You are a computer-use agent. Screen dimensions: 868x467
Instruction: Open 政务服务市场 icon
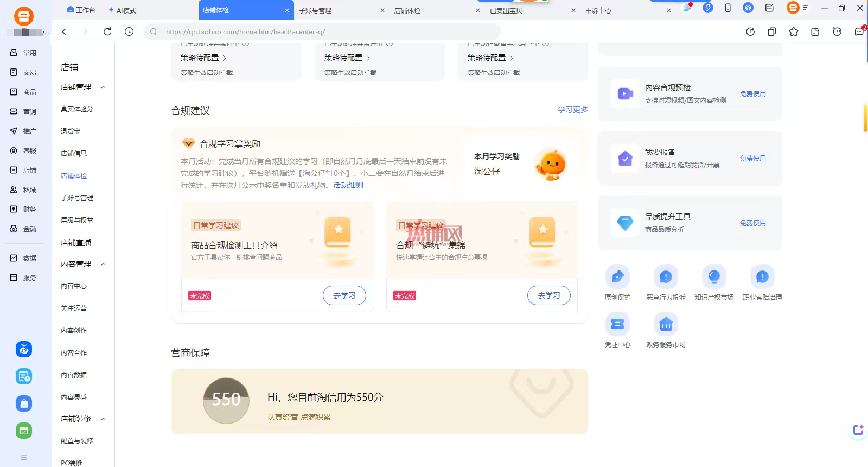pos(666,324)
